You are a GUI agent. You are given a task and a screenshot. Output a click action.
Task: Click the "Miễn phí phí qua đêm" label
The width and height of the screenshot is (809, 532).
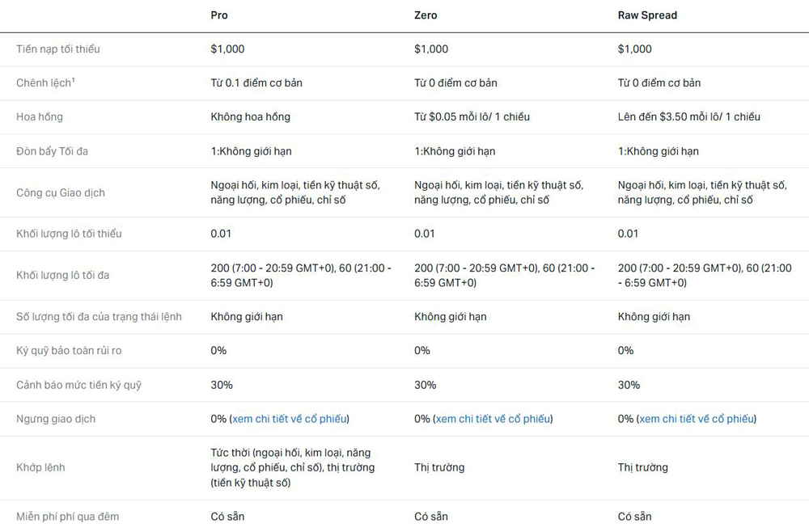point(67,517)
